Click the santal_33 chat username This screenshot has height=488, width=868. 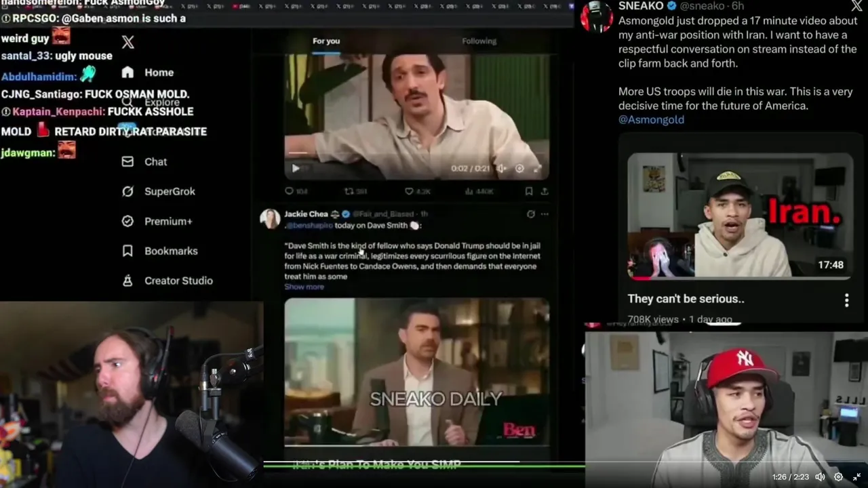coord(25,56)
